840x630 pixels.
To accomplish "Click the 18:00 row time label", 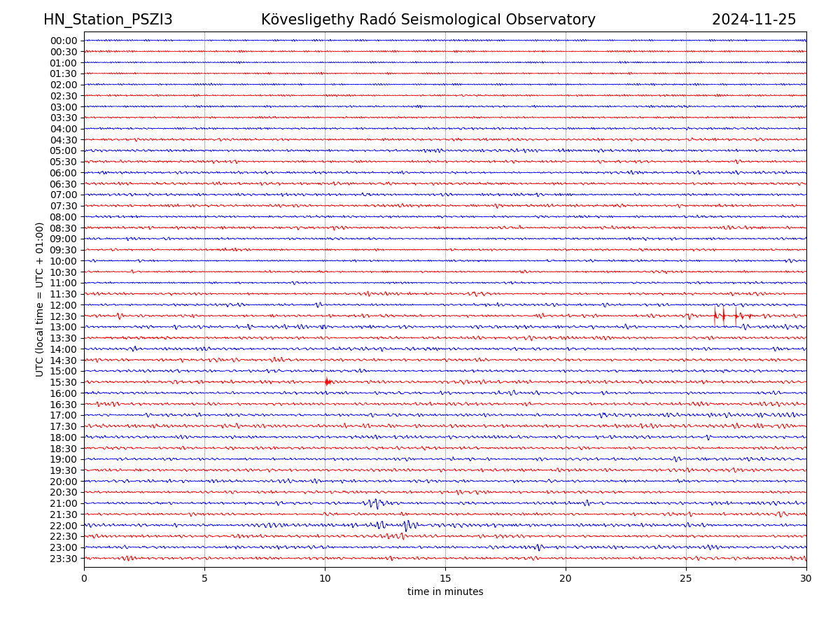I will (63, 437).
